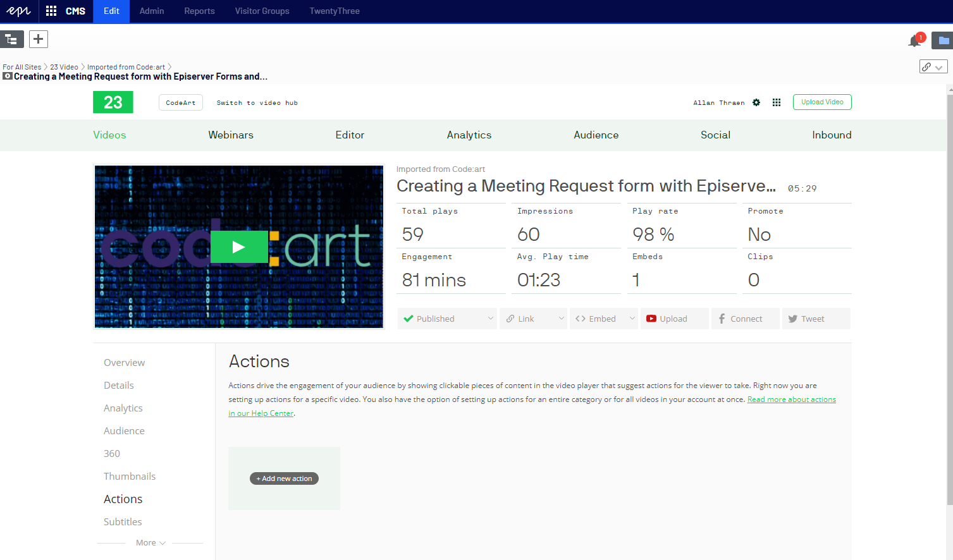This screenshot has height=560, width=953.
Task: Click the Clips value 0
Action: [754, 280]
